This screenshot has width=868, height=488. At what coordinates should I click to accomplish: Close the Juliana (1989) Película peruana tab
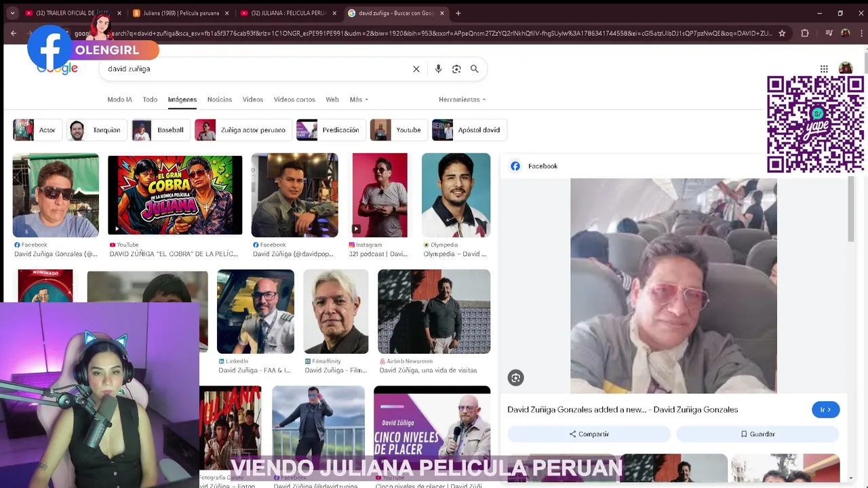pos(226,13)
